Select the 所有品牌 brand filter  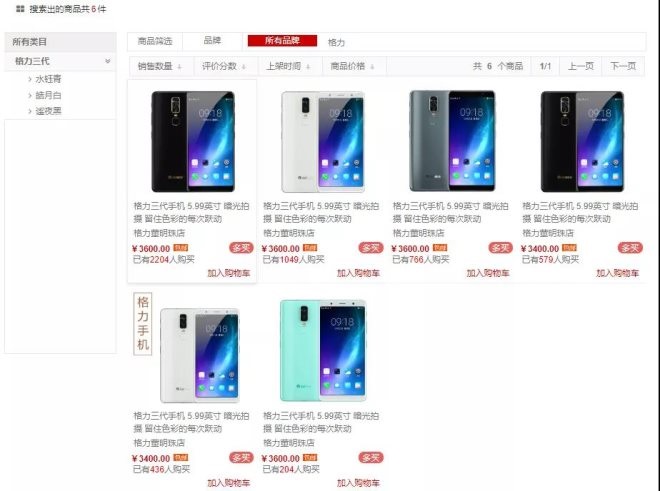click(282, 40)
